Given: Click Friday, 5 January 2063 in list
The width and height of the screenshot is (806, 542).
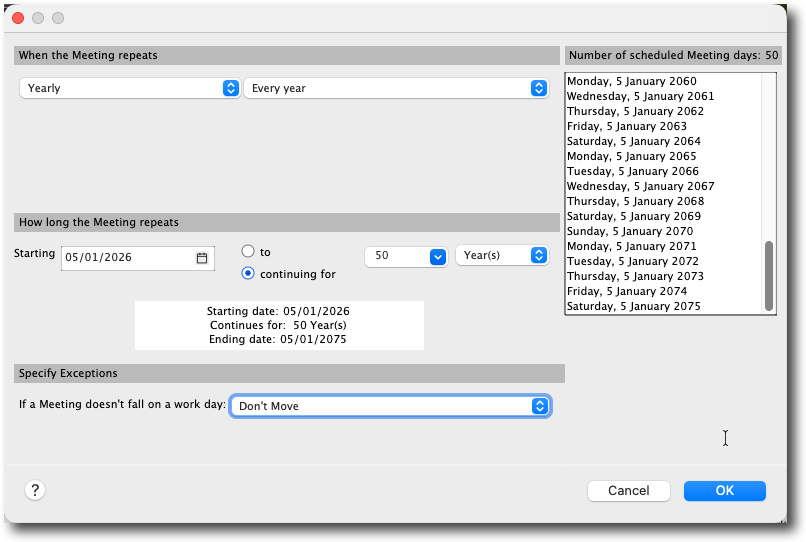Looking at the screenshot, I should pos(626,126).
